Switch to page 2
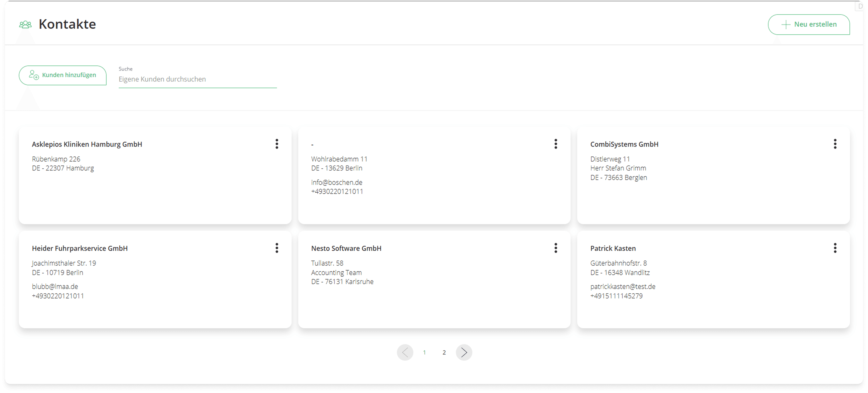 (x=444, y=353)
